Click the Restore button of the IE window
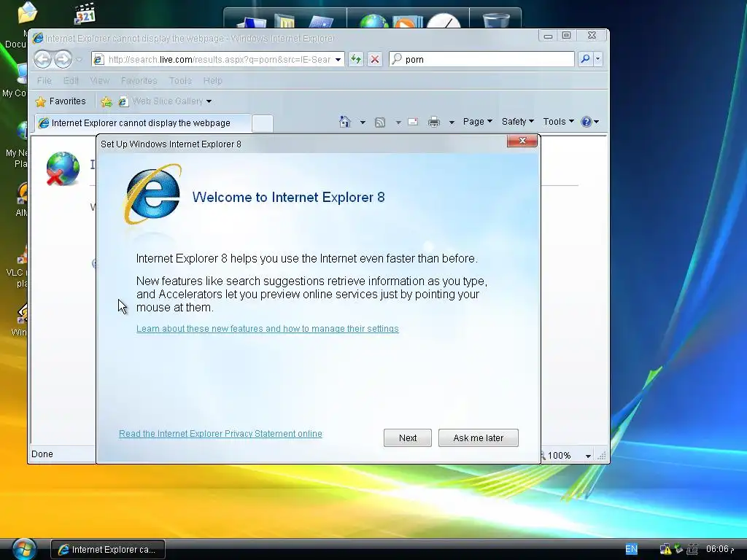747x560 pixels. click(566, 35)
